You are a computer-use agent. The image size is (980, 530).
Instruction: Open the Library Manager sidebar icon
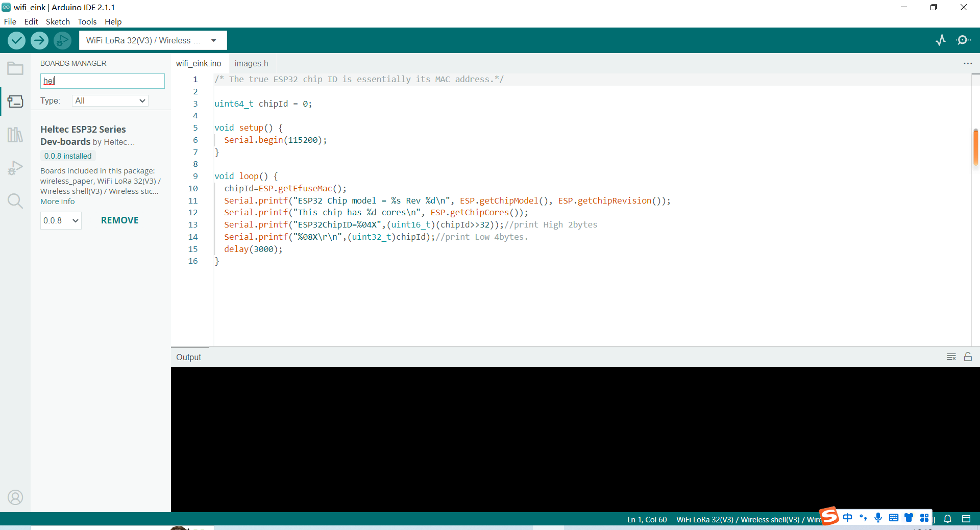[x=15, y=135]
